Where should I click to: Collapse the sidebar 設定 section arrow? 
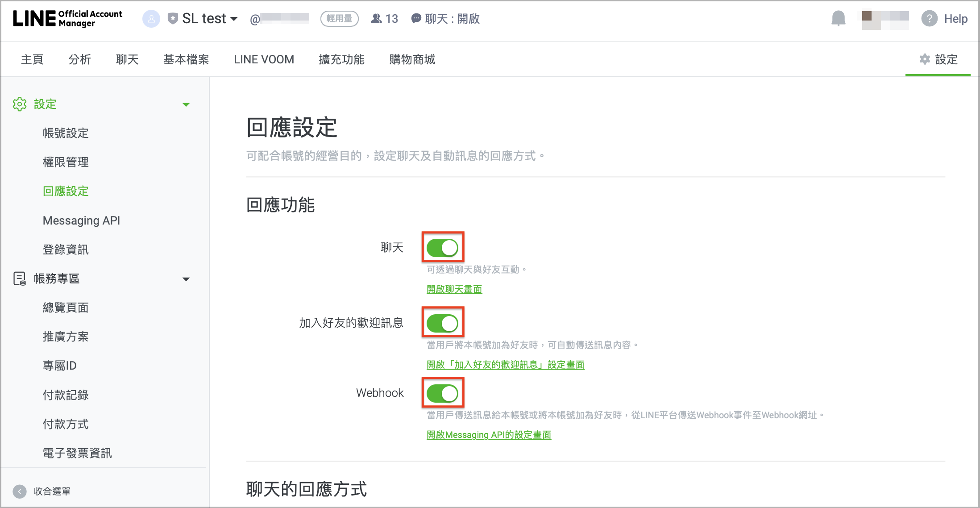[186, 104]
